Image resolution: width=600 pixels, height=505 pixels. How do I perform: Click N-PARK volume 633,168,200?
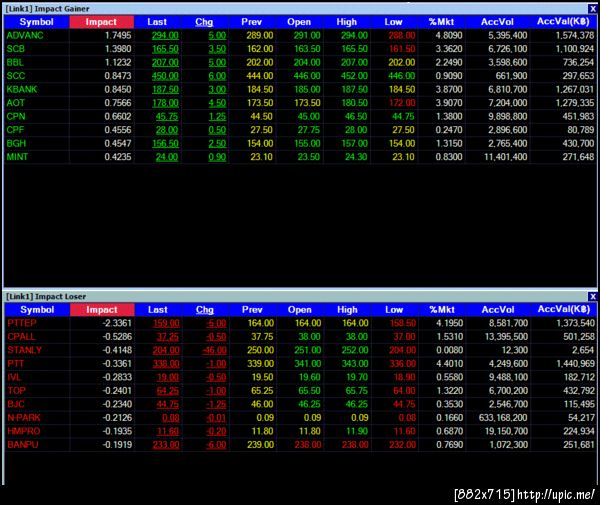coord(503,418)
